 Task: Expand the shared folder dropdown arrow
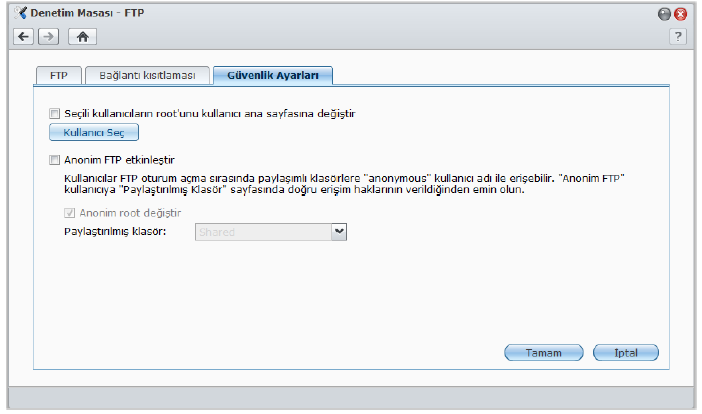point(339,231)
